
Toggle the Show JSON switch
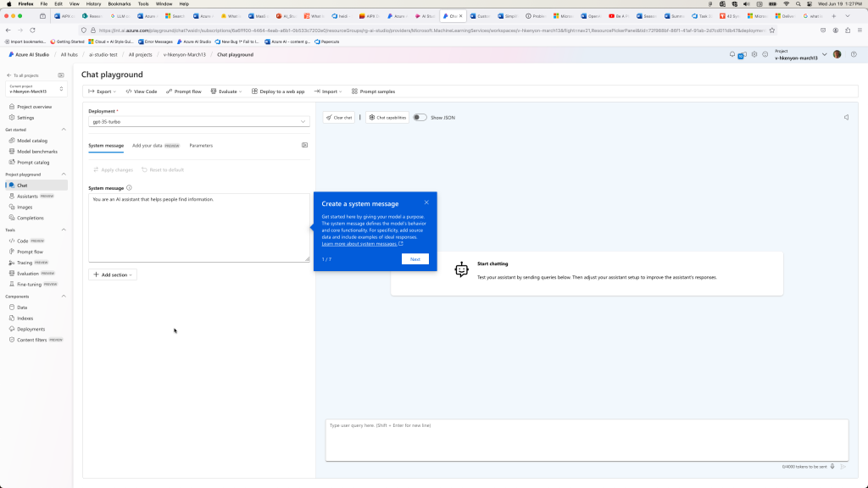tap(419, 118)
